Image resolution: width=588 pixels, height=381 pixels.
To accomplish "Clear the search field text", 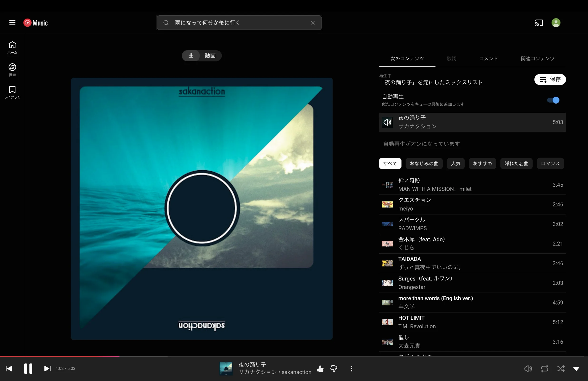I will coord(313,23).
